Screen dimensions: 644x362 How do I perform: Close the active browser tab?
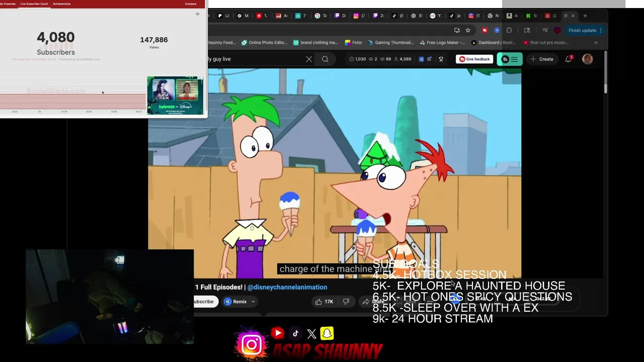pos(573,16)
